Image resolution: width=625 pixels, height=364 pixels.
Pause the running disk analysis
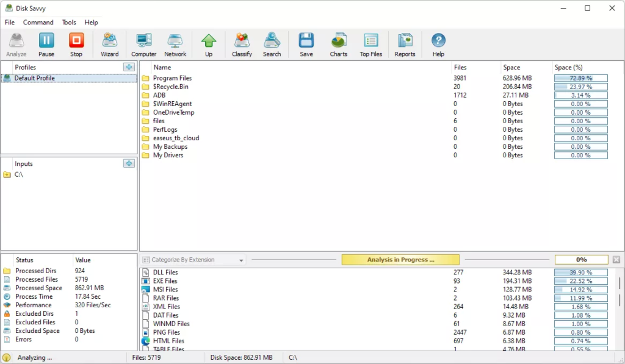coord(46,45)
